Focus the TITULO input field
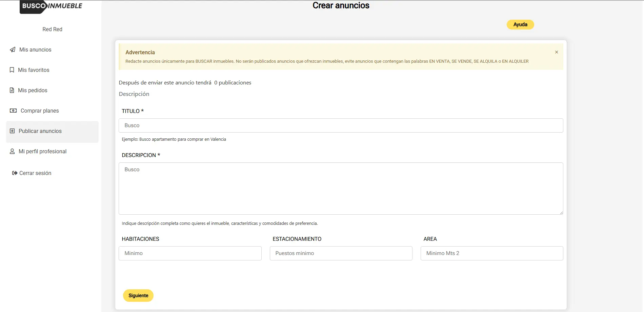The height and width of the screenshot is (312, 644). (x=341, y=125)
